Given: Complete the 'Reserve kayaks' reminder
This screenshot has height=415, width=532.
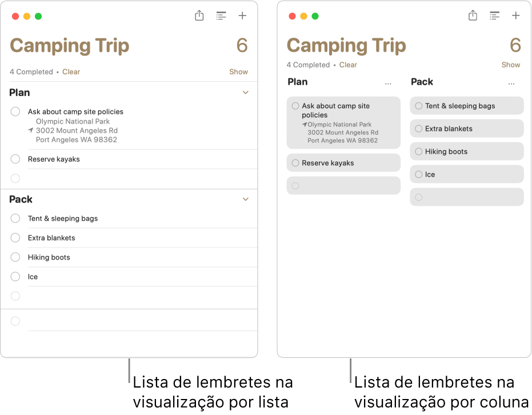Looking at the screenshot, I should click(x=15, y=159).
